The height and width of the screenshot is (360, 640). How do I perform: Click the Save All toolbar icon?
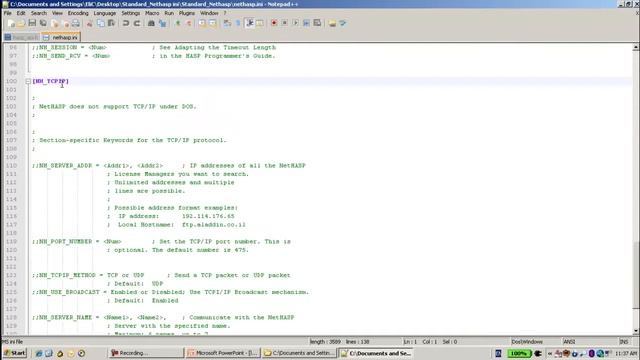42,23
